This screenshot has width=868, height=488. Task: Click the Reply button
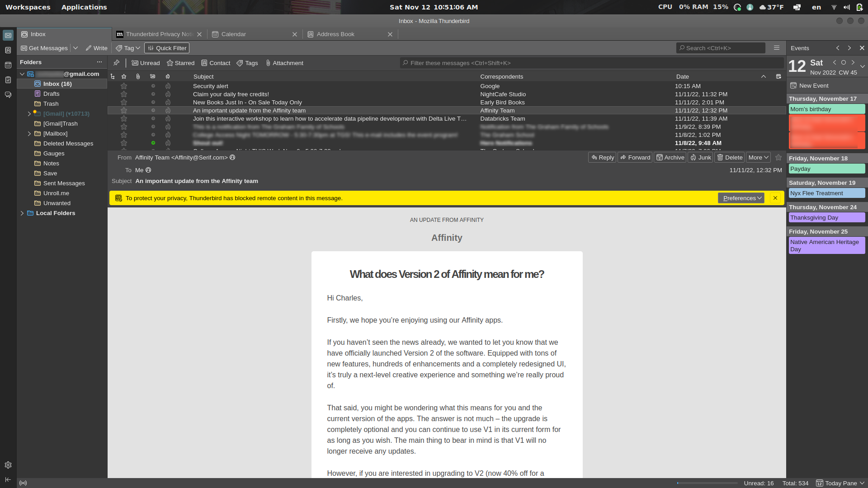(602, 157)
